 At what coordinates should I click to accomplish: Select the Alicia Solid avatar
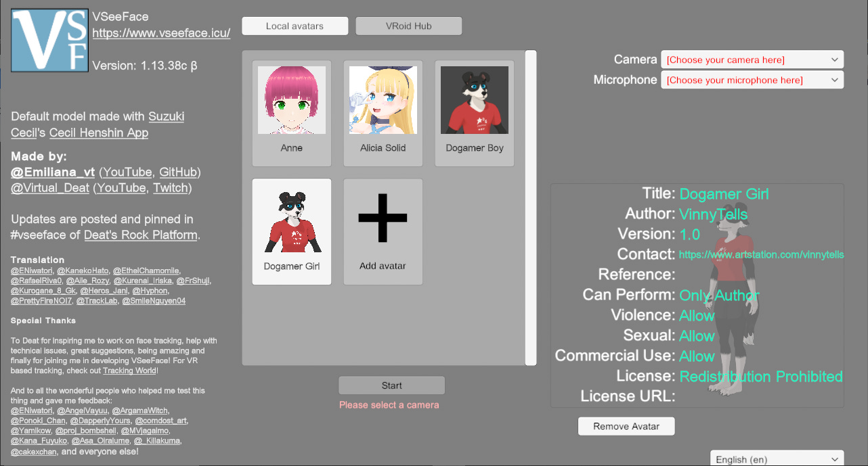point(383,113)
